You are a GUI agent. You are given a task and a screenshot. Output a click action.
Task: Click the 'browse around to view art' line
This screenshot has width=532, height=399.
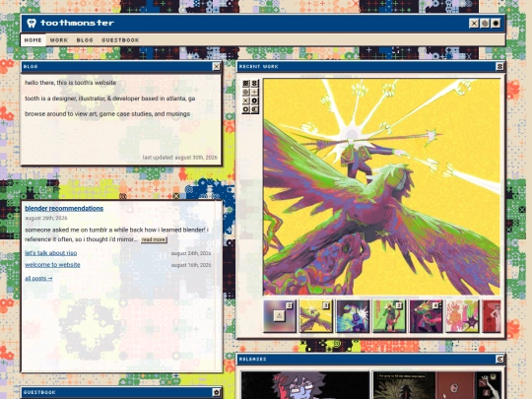pos(107,114)
